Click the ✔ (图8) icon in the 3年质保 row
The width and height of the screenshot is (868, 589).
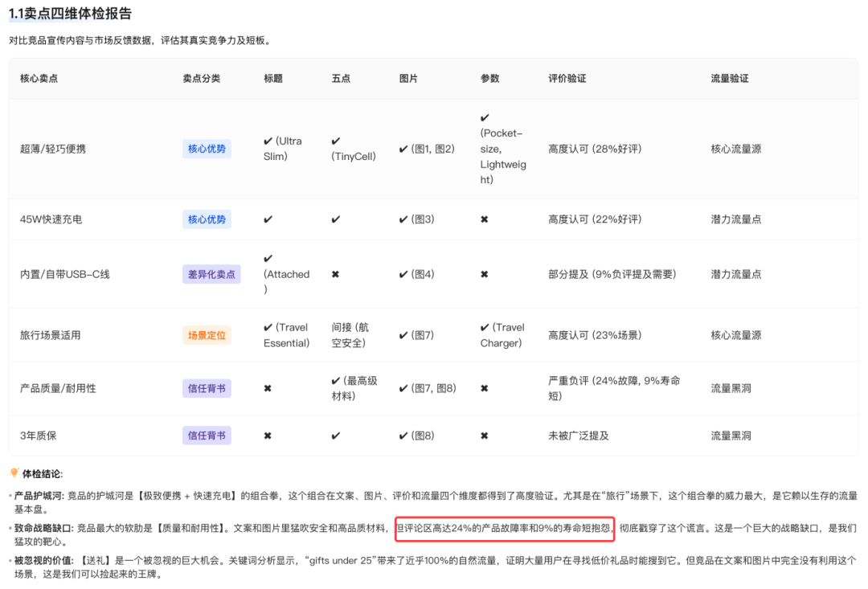point(415,435)
